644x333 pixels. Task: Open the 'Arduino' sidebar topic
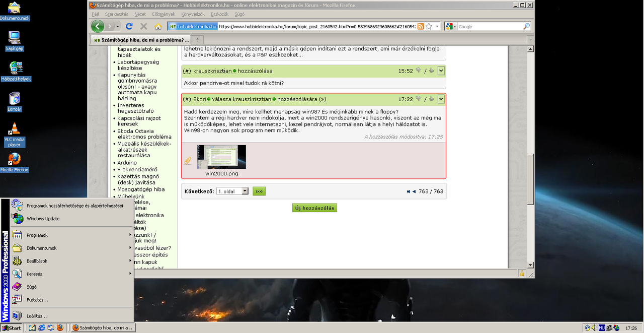(x=127, y=163)
